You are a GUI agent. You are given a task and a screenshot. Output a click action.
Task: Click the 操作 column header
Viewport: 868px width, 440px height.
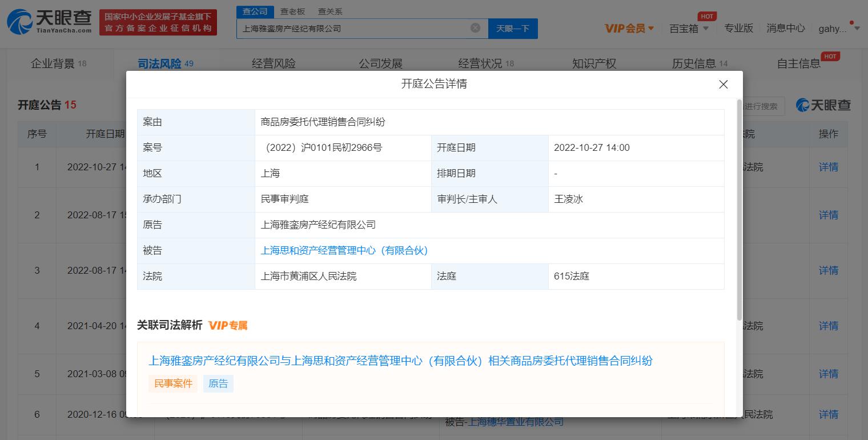(x=829, y=134)
